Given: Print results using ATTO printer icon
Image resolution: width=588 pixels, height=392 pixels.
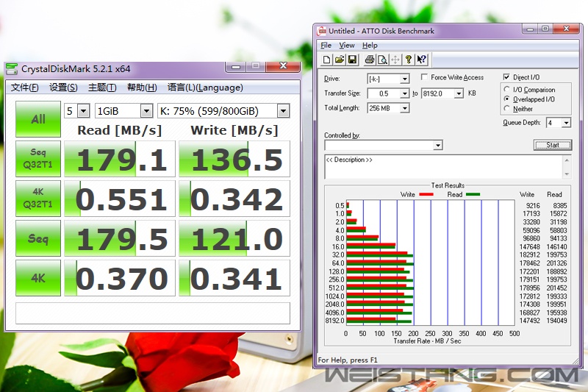Looking at the screenshot, I should pyautogui.click(x=370, y=60).
